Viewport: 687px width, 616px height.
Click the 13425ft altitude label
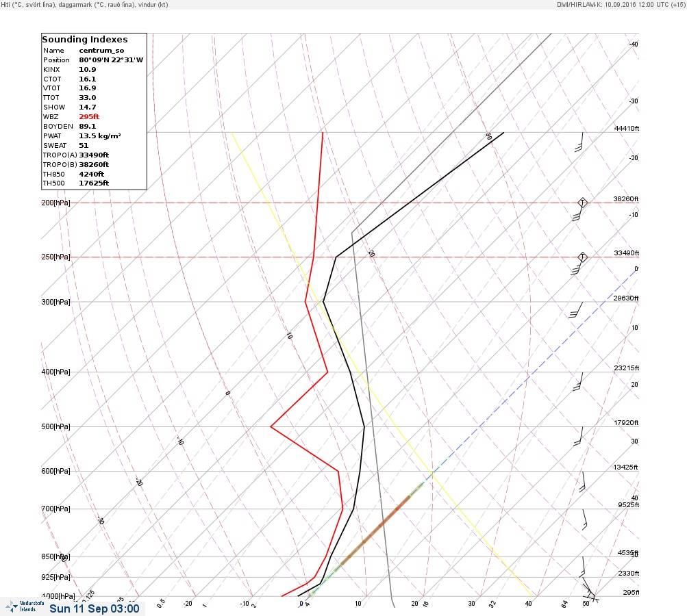(625, 467)
